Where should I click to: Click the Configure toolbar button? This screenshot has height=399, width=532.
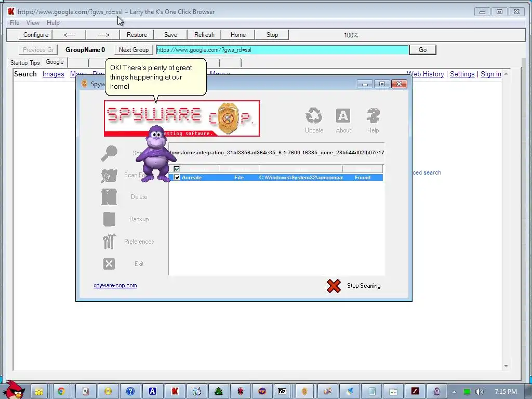click(x=36, y=35)
